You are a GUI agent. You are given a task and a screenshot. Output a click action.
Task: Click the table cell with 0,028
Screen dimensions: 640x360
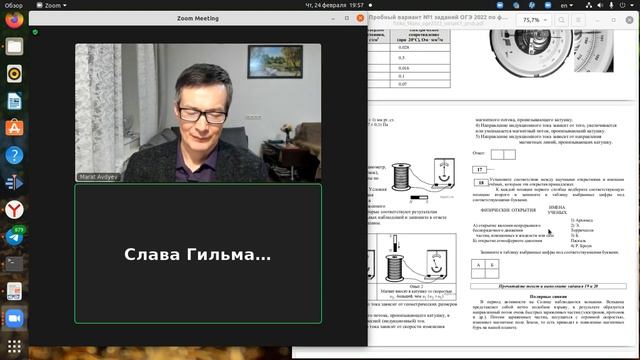pyautogui.click(x=420, y=47)
